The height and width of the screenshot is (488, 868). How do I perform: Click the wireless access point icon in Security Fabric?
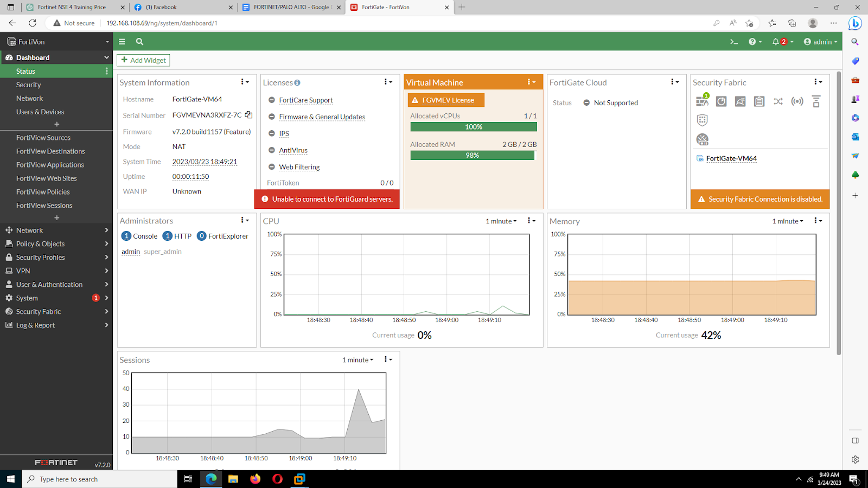click(797, 101)
